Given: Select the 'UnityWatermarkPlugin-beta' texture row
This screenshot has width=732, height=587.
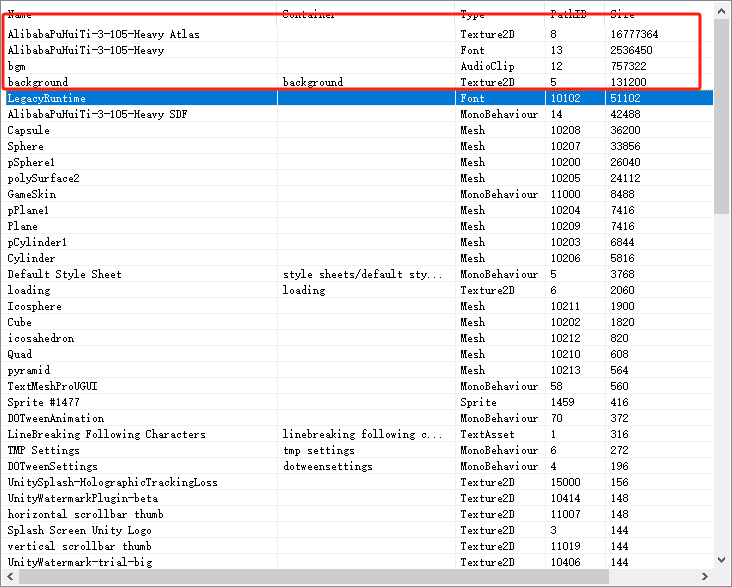Looking at the screenshot, I should coord(358,498).
